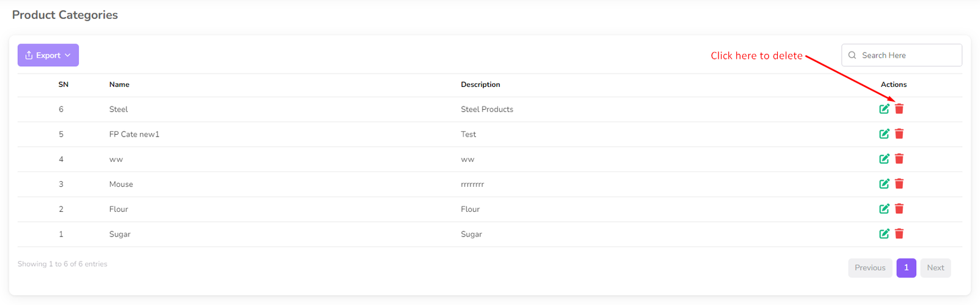Delete the Mouse category
This screenshot has width=980, height=305.
[899, 184]
